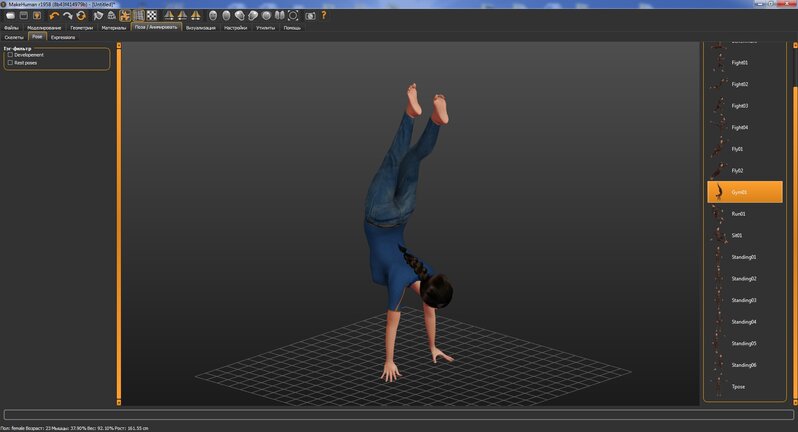
Task: Click the camera screenshot icon
Action: (310, 16)
